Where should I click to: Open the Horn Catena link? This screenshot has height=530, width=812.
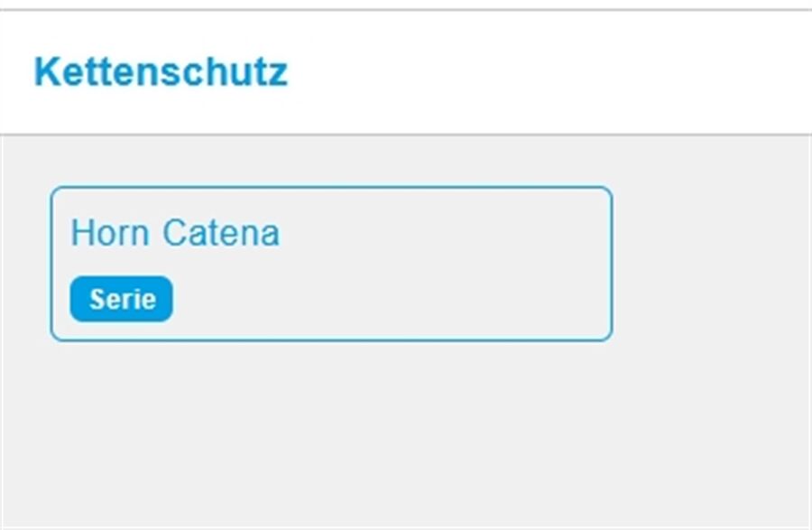click(175, 233)
